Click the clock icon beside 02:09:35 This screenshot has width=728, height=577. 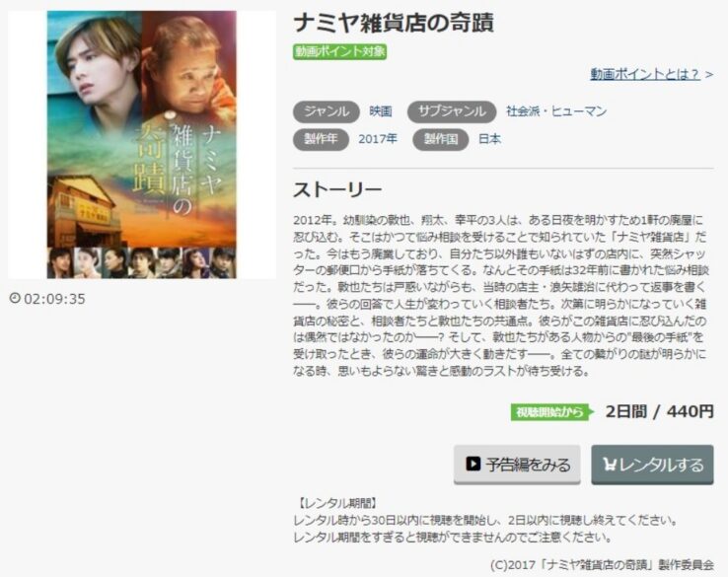[15, 298]
